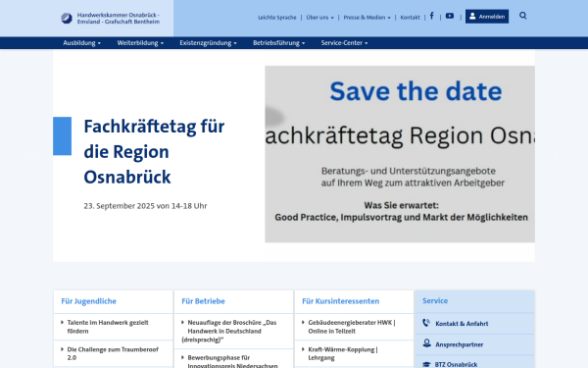
Task: Open the Service-Center menu
Action: point(344,43)
